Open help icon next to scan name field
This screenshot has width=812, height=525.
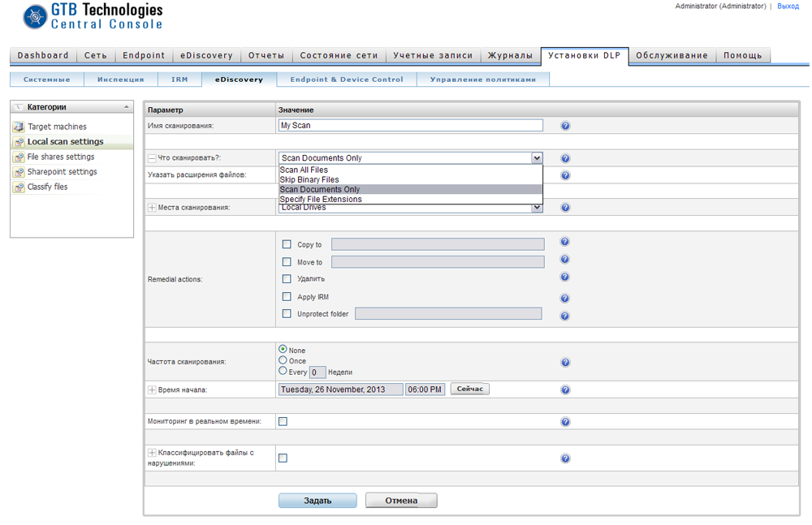click(565, 126)
